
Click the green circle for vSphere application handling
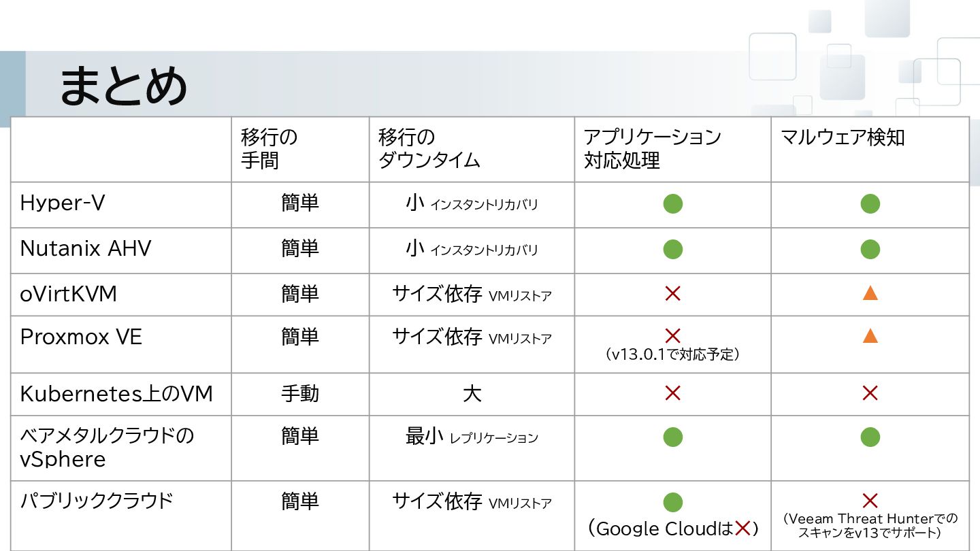coord(672,437)
